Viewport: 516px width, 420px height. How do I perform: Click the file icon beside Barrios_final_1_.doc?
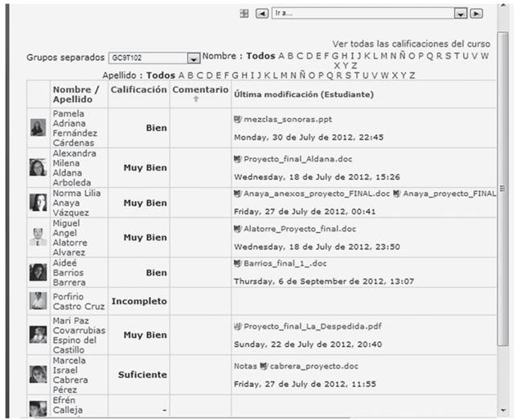[237, 263]
